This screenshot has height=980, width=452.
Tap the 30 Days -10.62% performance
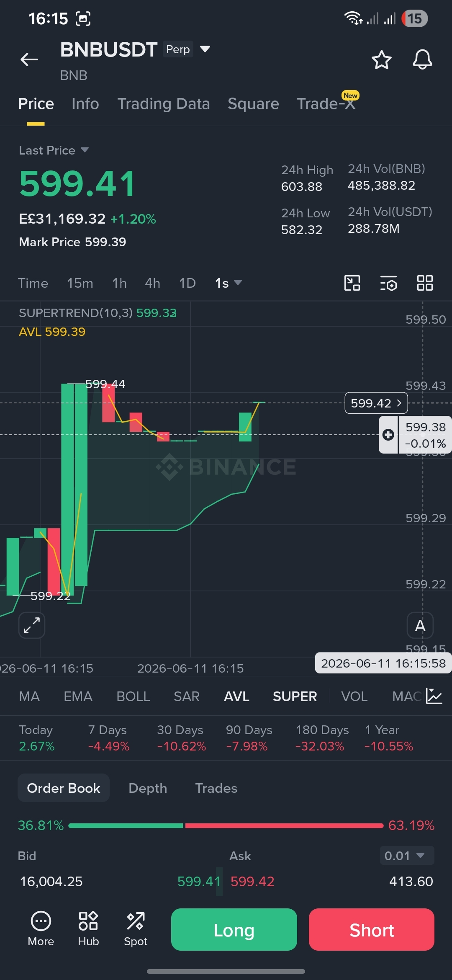pyautogui.click(x=181, y=738)
